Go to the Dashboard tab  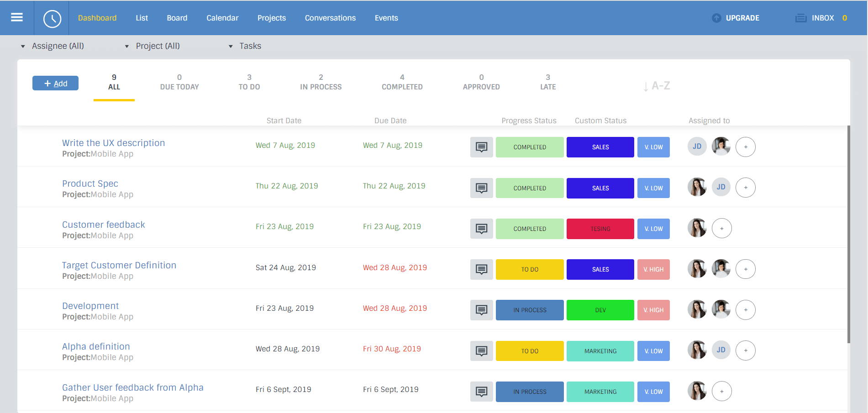coord(97,18)
